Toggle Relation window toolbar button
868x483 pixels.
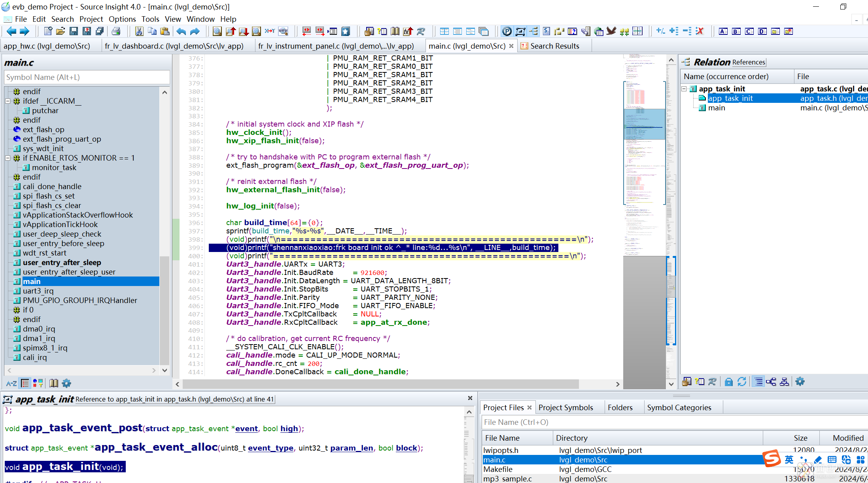533,31
